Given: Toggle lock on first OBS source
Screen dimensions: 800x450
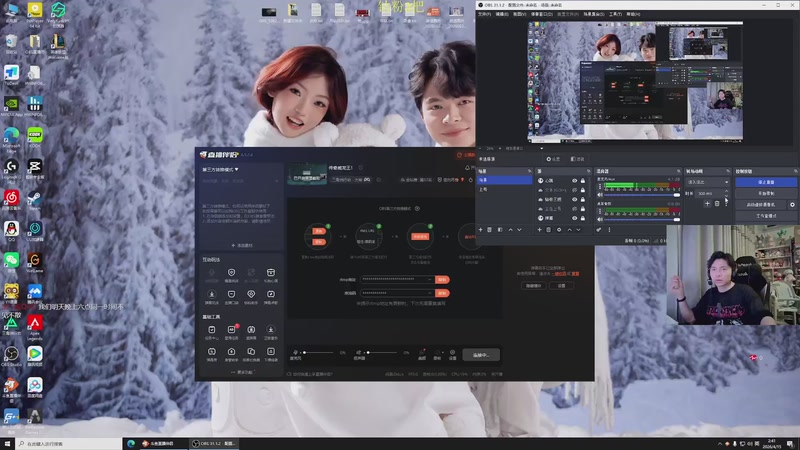Looking at the screenshot, I should 583,181.
